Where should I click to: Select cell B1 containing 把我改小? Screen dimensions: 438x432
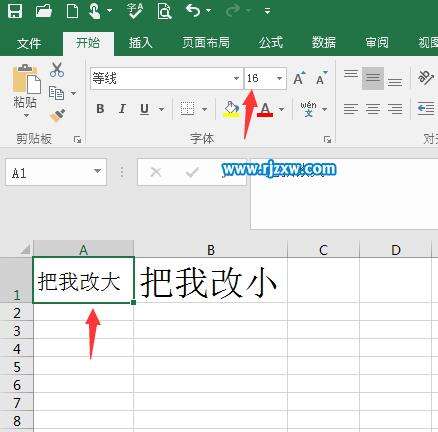(x=210, y=280)
